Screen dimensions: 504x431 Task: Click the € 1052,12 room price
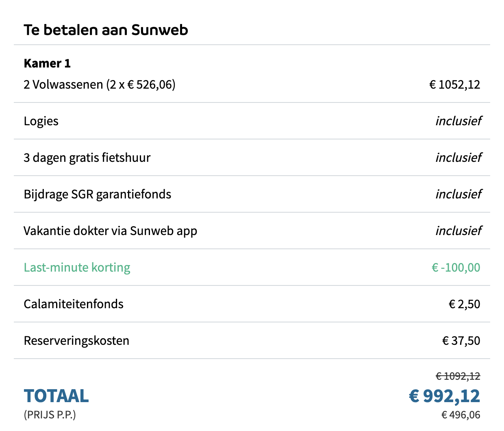pos(455,85)
